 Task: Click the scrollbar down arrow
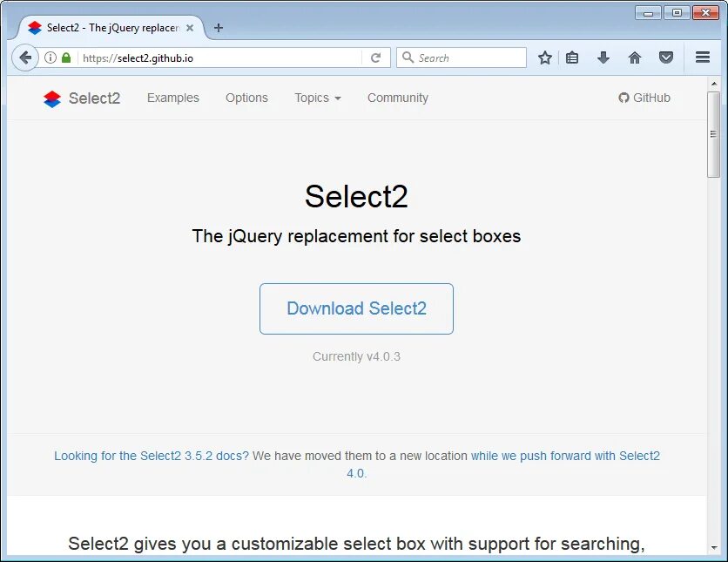(713, 548)
